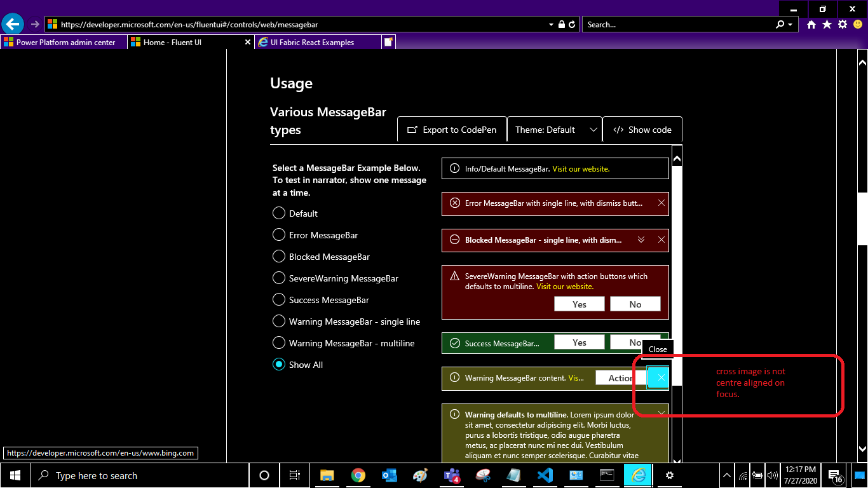Dismiss the Error MessageBar with its X
The width and height of the screenshot is (868, 488).
tap(661, 203)
